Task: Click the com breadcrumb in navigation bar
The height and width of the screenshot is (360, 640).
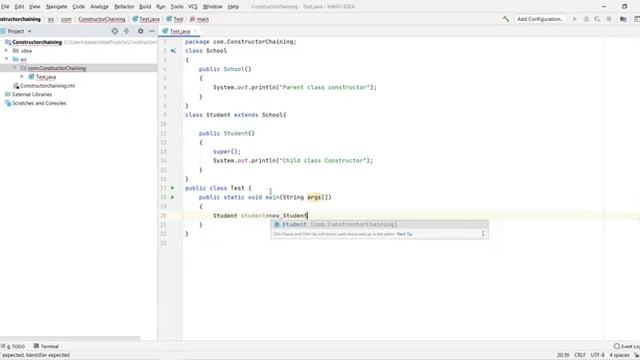Action: (66, 19)
